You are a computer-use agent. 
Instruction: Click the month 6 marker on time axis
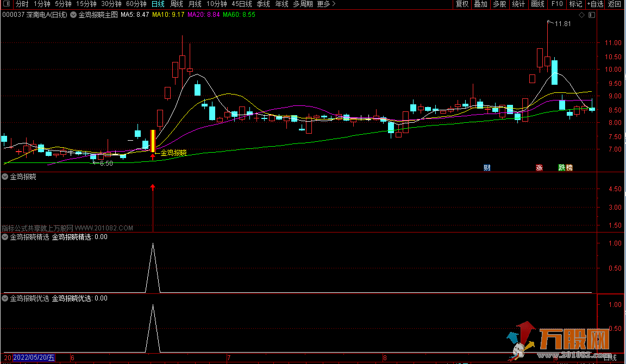click(72, 357)
